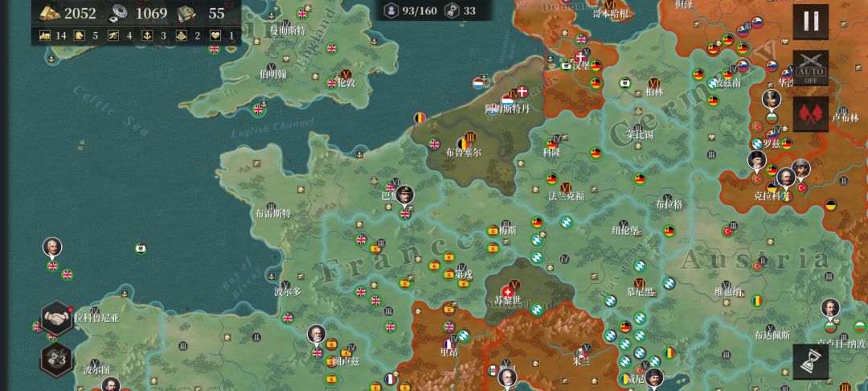Image resolution: width=868 pixels, height=391 pixels.
Task: Select the city 伦敦 (London)
Action: point(346,83)
